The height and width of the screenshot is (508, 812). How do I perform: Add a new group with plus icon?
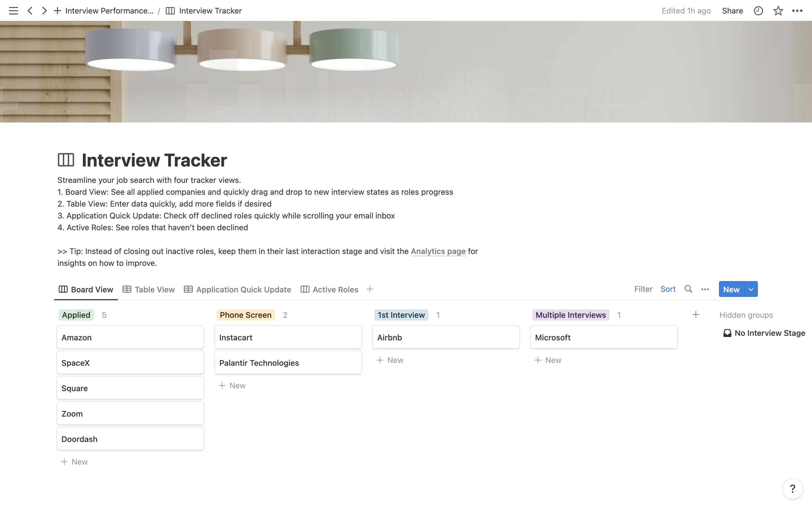click(696, 314)
